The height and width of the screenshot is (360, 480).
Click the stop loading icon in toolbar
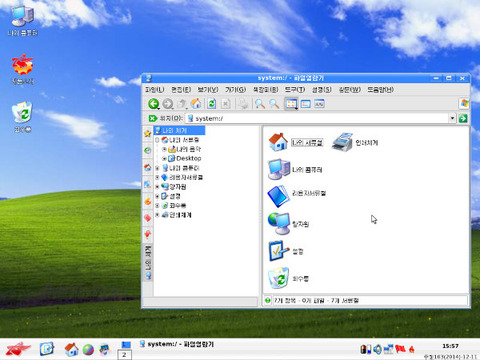(x=226, y=104)
